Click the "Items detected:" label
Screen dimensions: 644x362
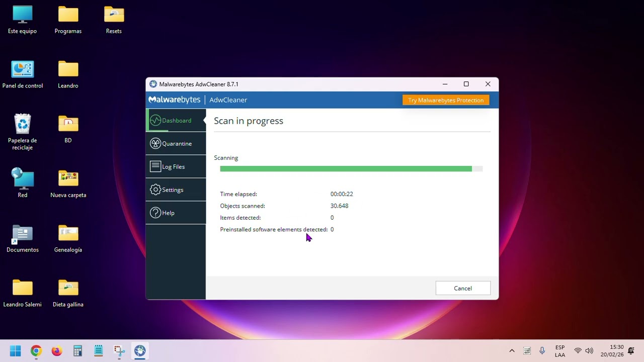(240, 218)
